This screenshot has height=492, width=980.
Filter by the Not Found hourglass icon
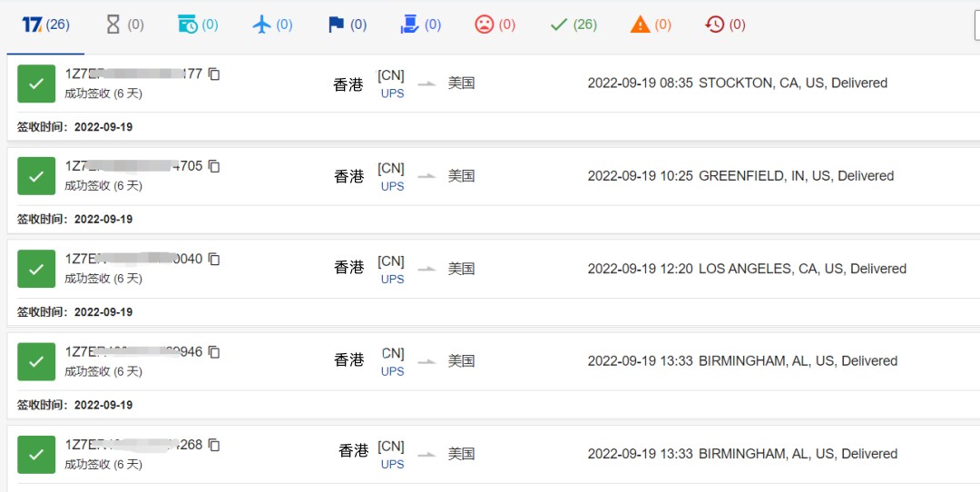[x=124, y=25]
